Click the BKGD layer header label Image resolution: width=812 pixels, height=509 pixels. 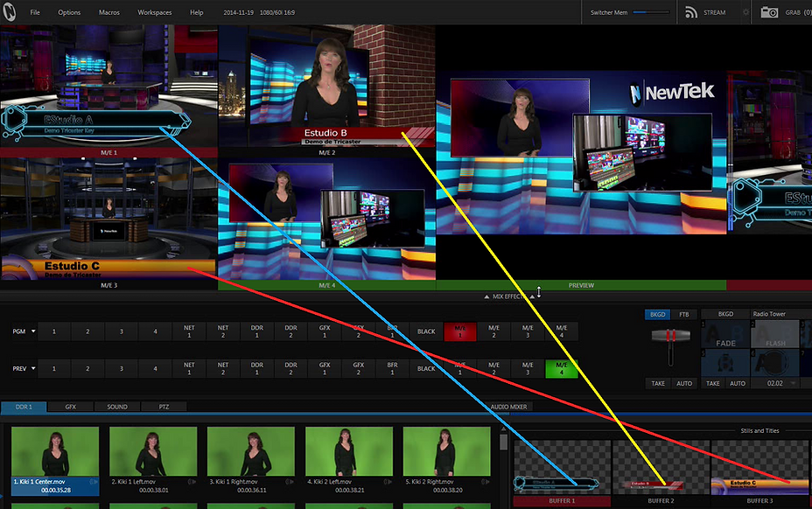pos(725,314)
